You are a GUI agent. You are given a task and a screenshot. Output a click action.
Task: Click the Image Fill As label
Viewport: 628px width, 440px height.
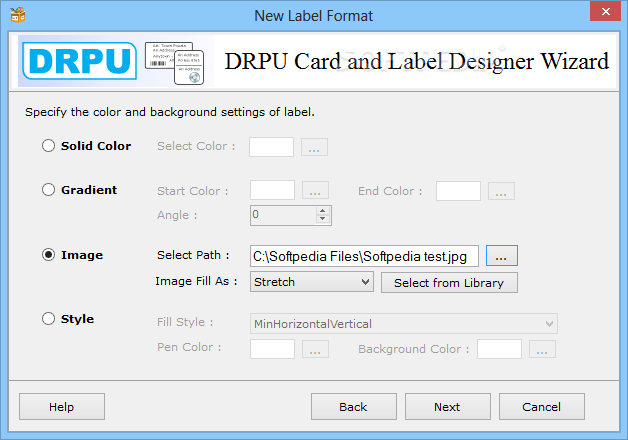point(196,281)
